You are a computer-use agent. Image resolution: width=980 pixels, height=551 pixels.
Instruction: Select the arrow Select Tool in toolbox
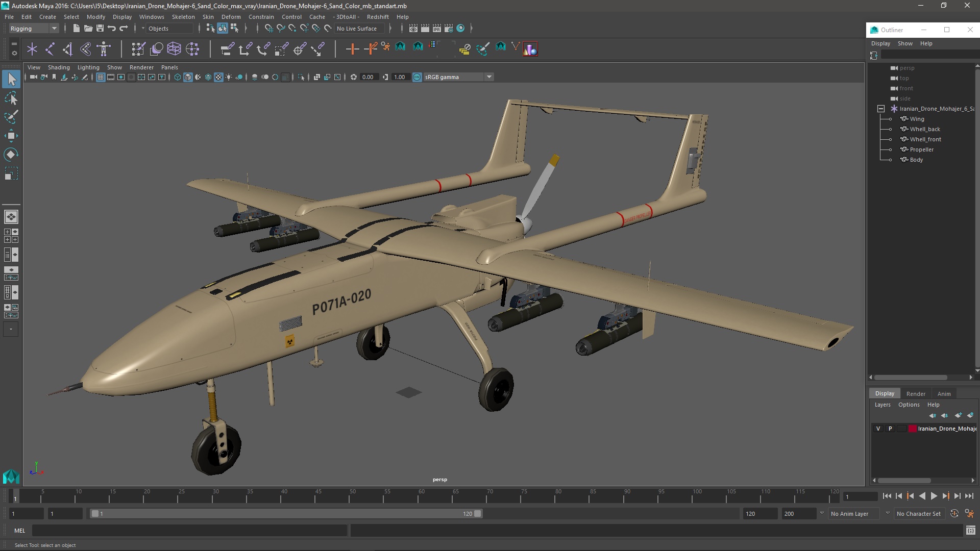(x=11, y=79)
